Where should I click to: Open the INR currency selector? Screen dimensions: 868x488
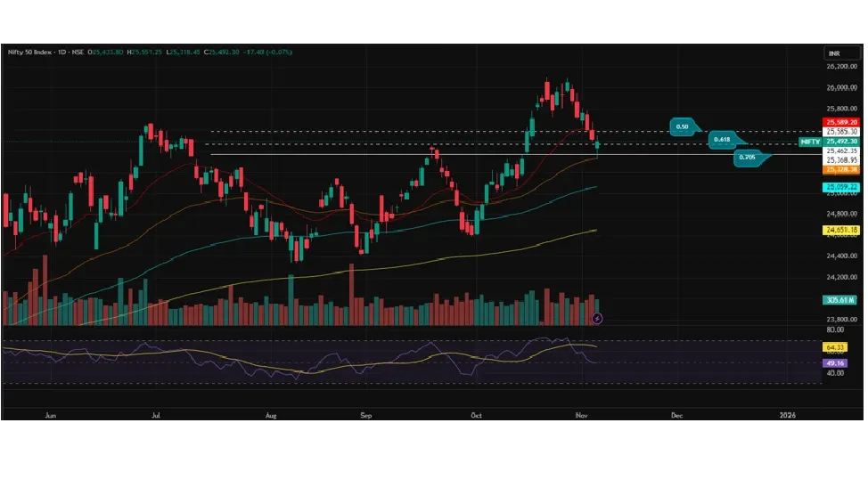(x=834, y=53)
